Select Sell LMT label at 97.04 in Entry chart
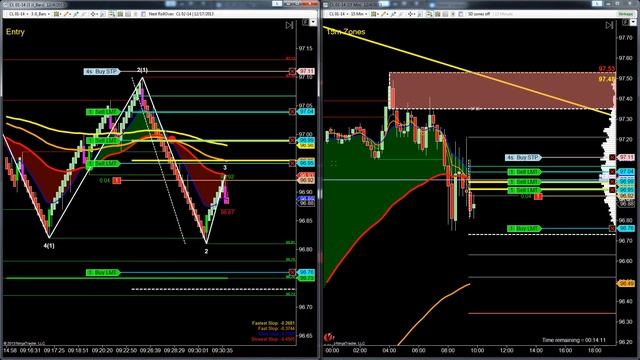This screenshot has height=360, width=640. [x=103, y=112]
